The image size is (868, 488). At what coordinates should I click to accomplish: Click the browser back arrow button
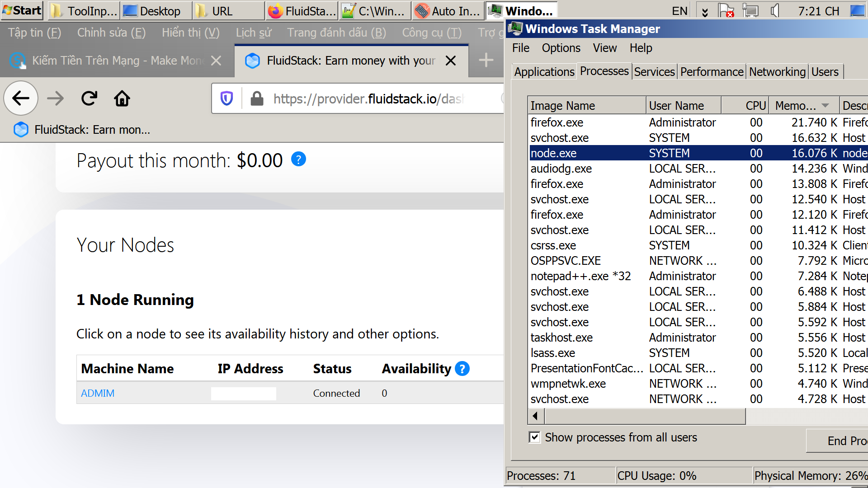[21, 98]
